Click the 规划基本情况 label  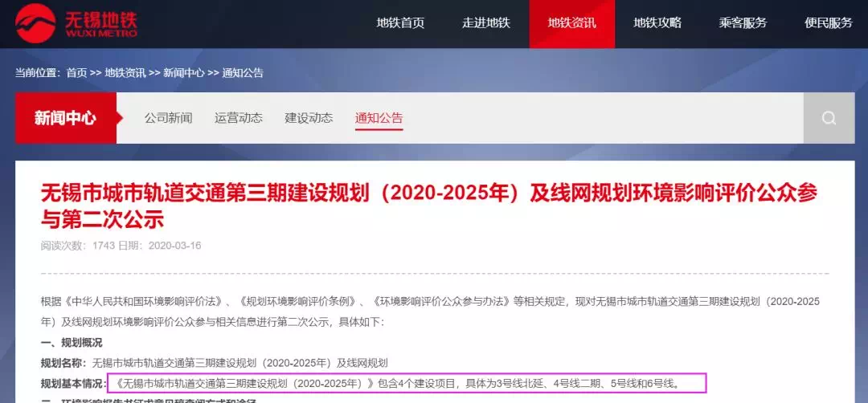74,383
